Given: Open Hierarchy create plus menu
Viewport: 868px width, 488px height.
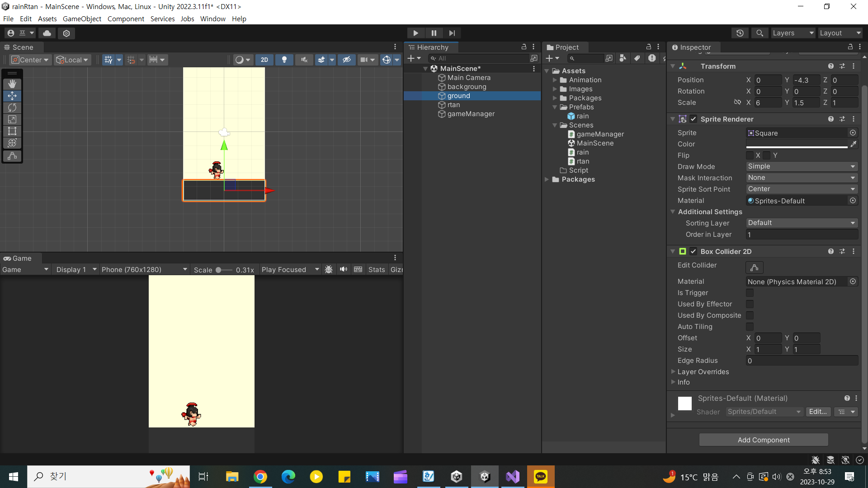Looking at the screenshot, I should point(414,58).
